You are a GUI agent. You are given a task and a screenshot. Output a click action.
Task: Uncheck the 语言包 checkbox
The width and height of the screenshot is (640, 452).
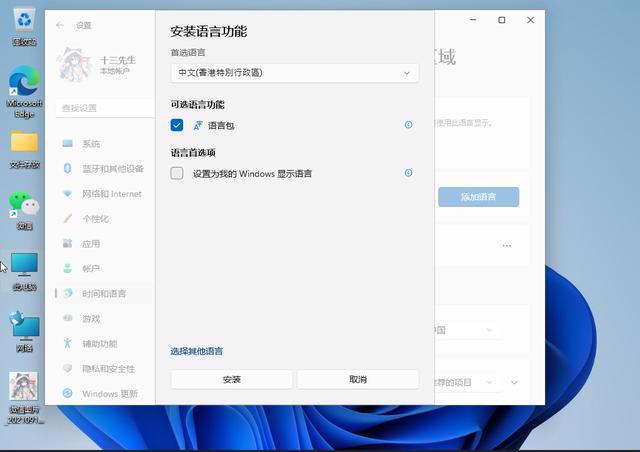click(x=177, y=125)
